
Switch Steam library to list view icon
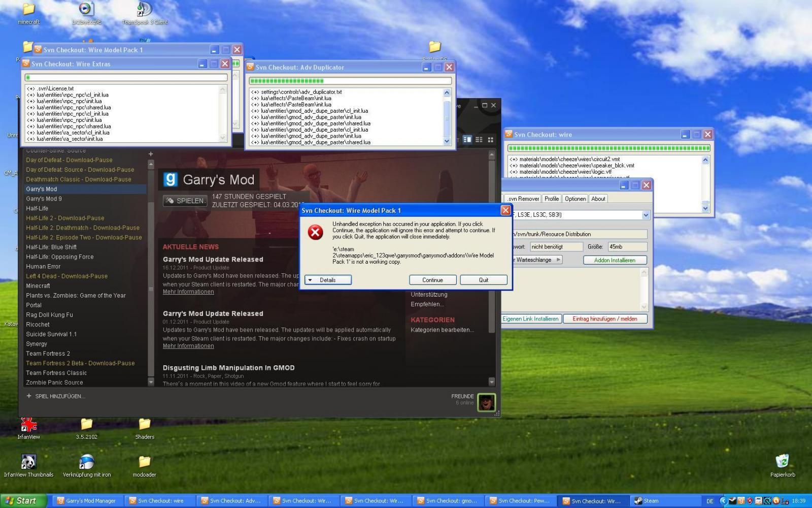click(x=479, y=139)
